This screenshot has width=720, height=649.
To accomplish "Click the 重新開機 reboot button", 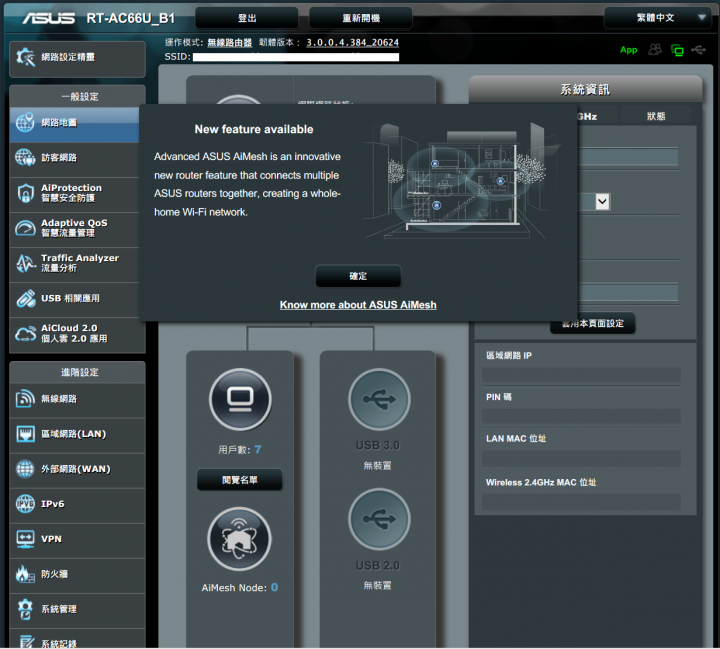I will click(360, 18).
